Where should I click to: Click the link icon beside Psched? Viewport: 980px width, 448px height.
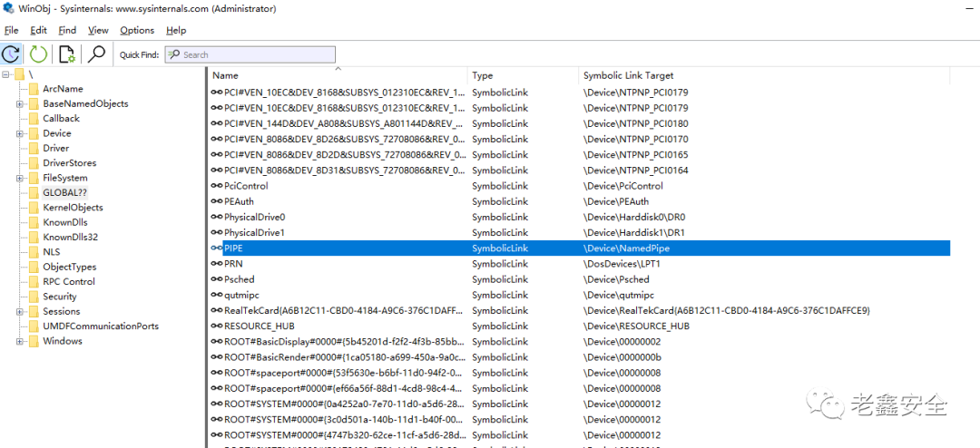click(x=217, y=279)
